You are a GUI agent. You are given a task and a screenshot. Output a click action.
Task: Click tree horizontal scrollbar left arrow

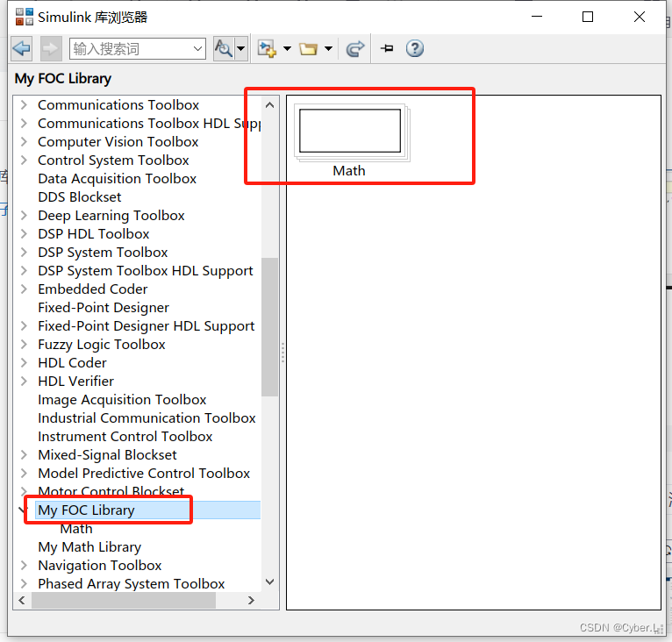[x=22, y=601]
